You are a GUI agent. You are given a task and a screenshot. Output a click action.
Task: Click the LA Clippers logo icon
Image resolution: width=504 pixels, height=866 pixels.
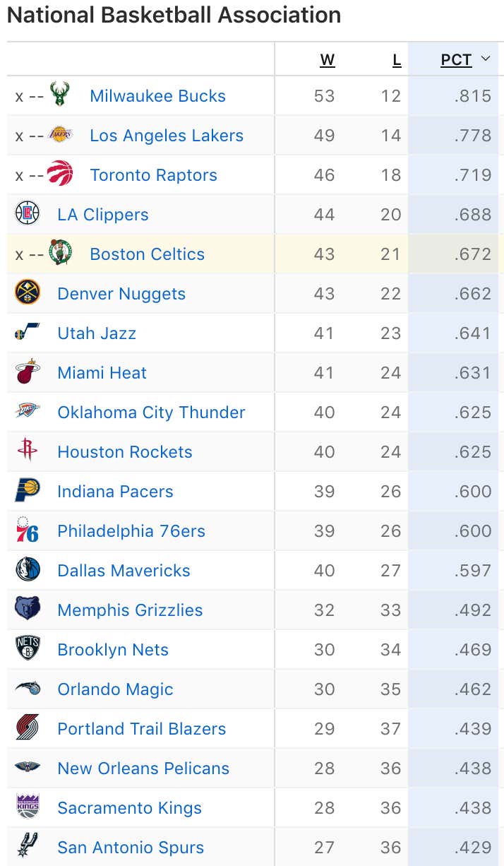tap(28, 213)
